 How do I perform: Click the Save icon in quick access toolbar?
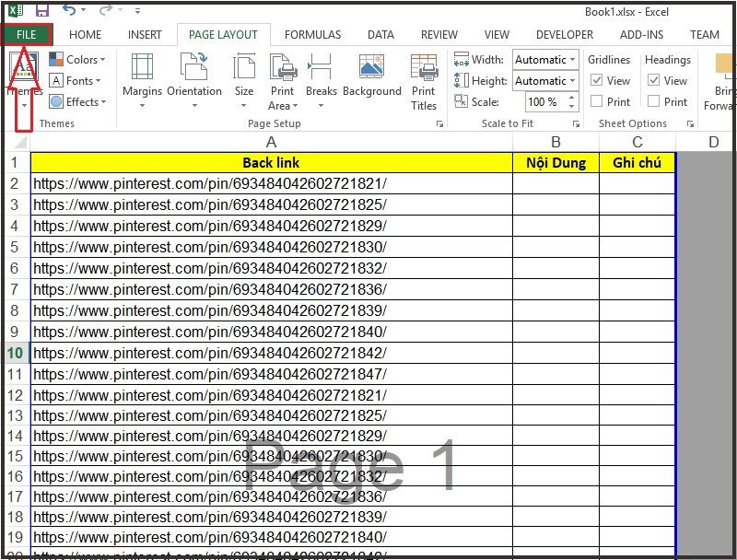42,10
